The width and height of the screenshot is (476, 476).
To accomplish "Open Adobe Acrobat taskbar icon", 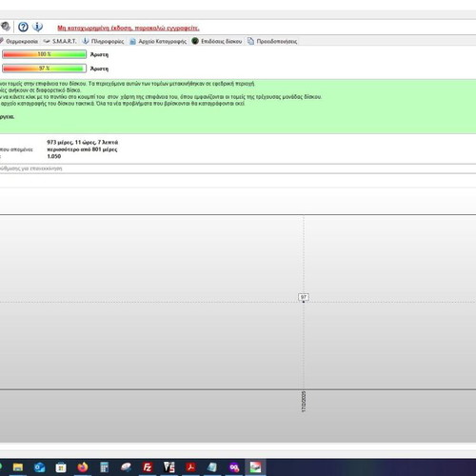I will coord(190,467).
